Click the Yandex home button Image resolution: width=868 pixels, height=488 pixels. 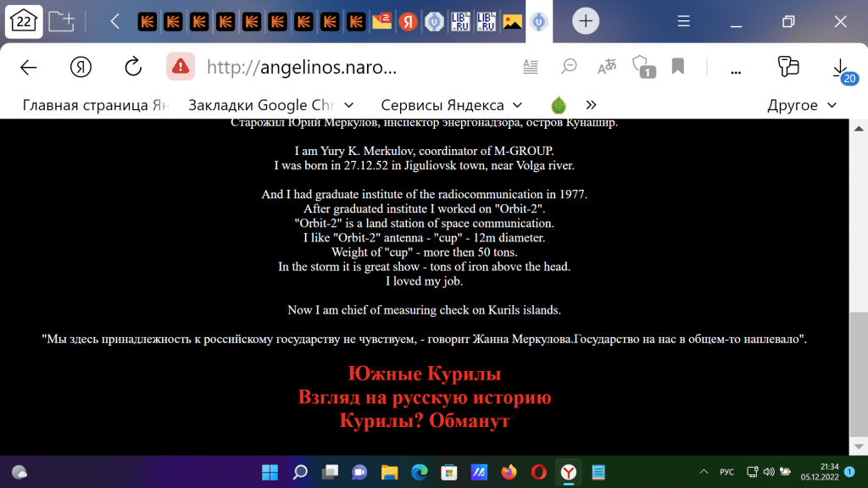tap(81, 67)
